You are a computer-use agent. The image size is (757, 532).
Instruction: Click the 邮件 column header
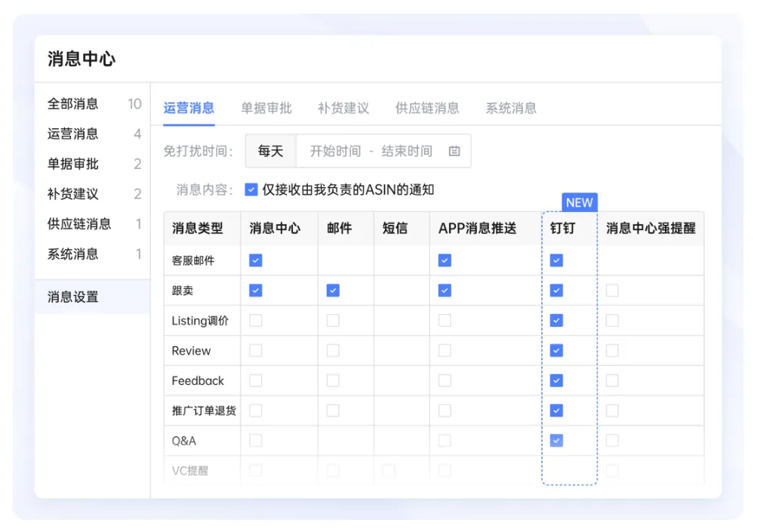pyautogui.click(x=339, y=229)
